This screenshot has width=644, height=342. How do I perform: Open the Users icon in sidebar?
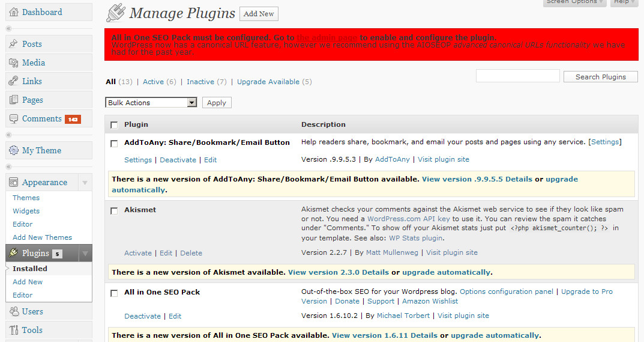pos(13,311)
